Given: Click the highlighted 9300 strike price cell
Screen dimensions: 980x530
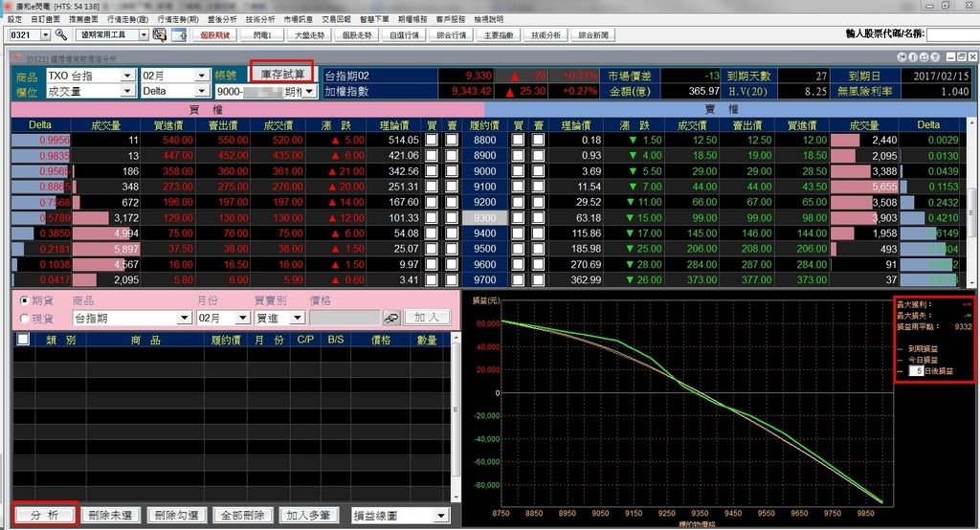Looking at the screenshot, I should tap(485, 217).
